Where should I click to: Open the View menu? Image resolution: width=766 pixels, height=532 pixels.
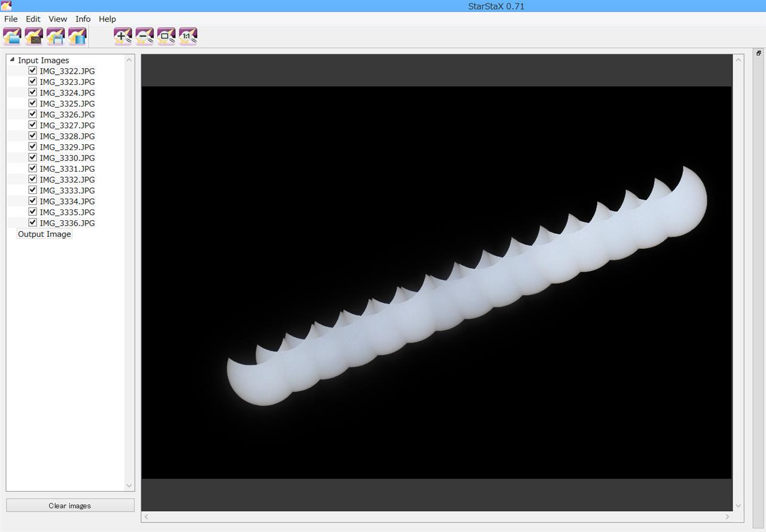pos(58,19)
